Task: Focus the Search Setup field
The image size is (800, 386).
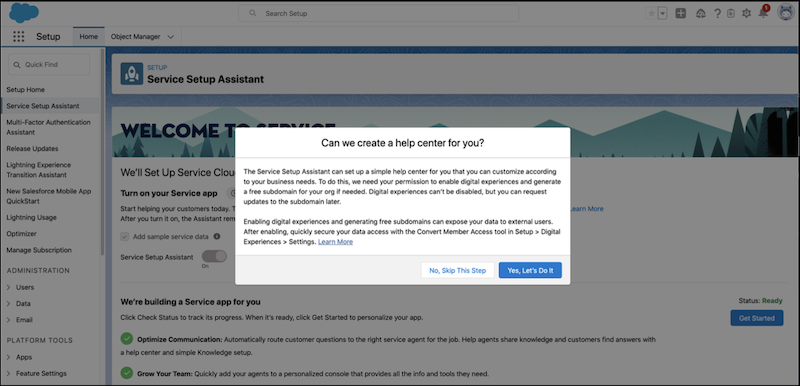Action: coord(379,13)
